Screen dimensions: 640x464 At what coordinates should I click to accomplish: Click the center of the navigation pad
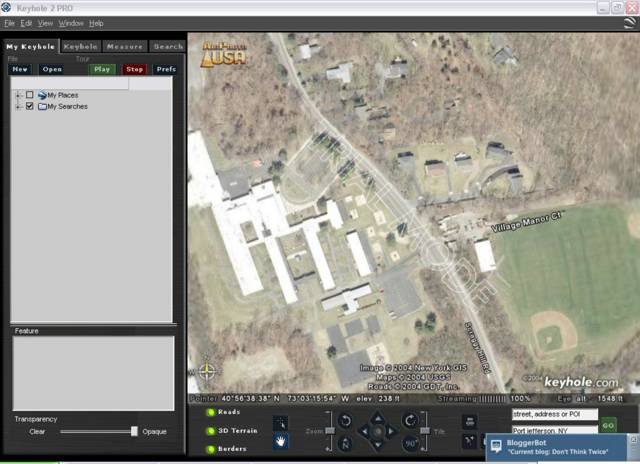pos(378,431)
